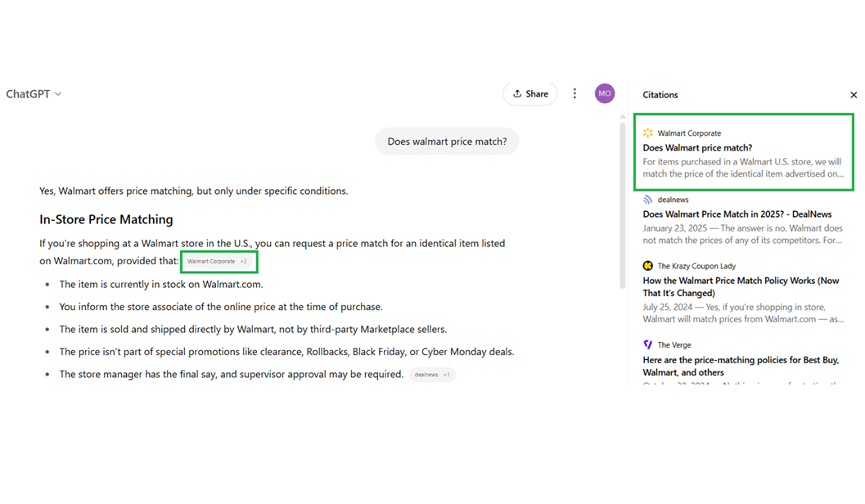Select the Citations panel header
The height and width of the screenshot is (504, 865).
pyautogui.click(x=660, y=95)
